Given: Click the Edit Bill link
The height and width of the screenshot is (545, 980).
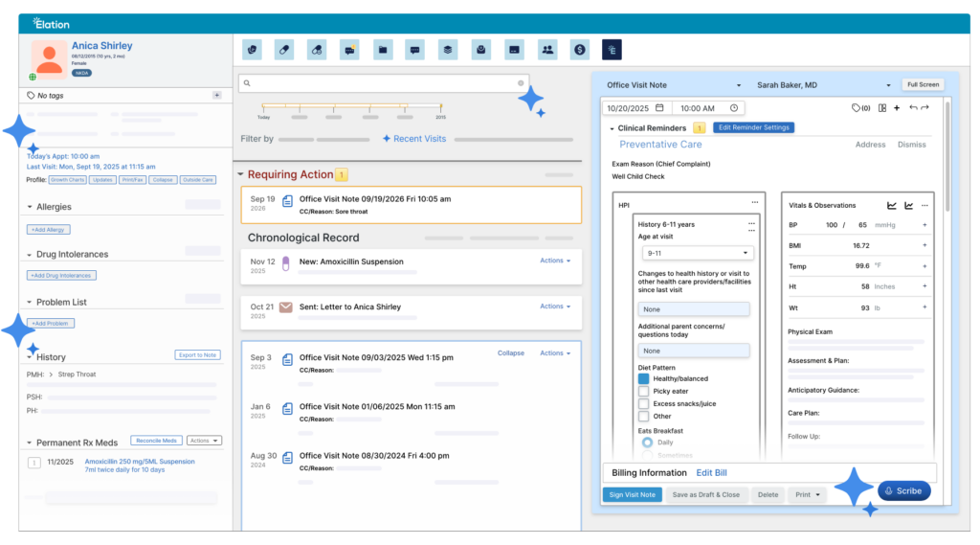Looking at the screenshot, I should pyautogui.click(x=711, y=473).
